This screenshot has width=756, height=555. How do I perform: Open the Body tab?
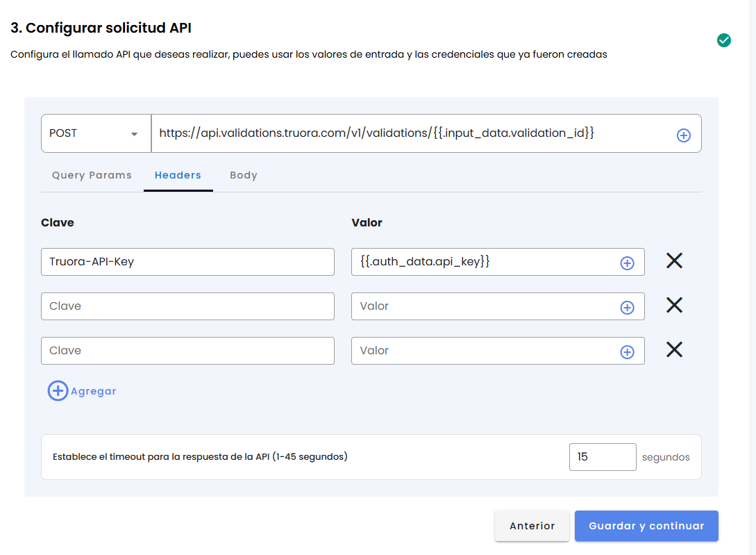point(244,175)
